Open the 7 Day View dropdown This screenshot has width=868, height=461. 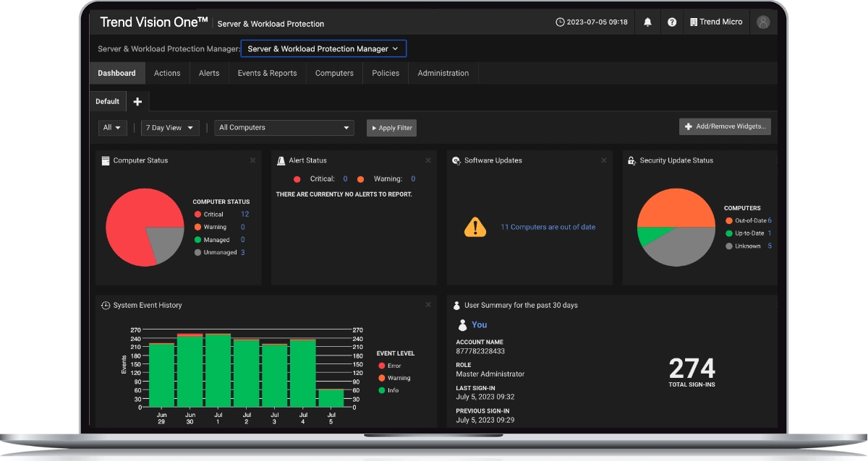pos(170,128)
